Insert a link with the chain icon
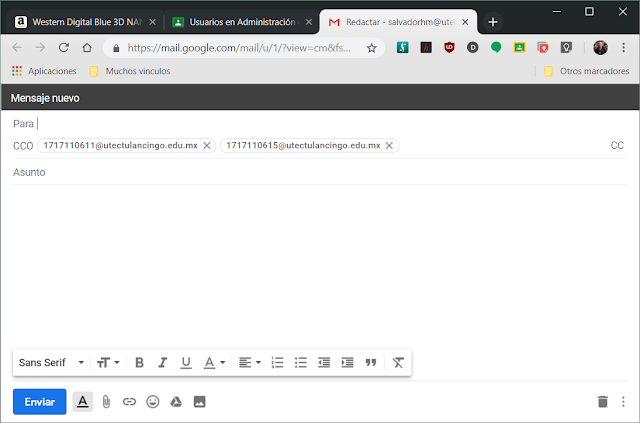This screenshot has height=423, width=640. [129, 402]
